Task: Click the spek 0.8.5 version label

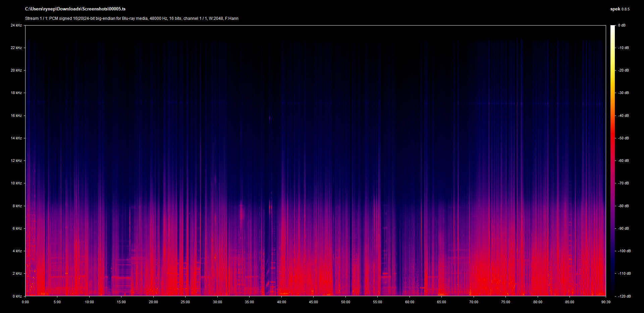Action: (x=620, y=9)
